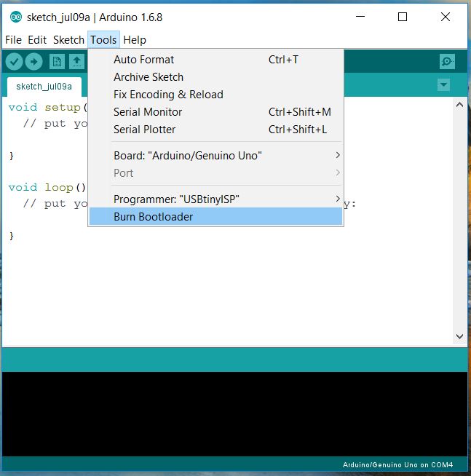Click the Arduino logo in title bar

tap(16, 17)
